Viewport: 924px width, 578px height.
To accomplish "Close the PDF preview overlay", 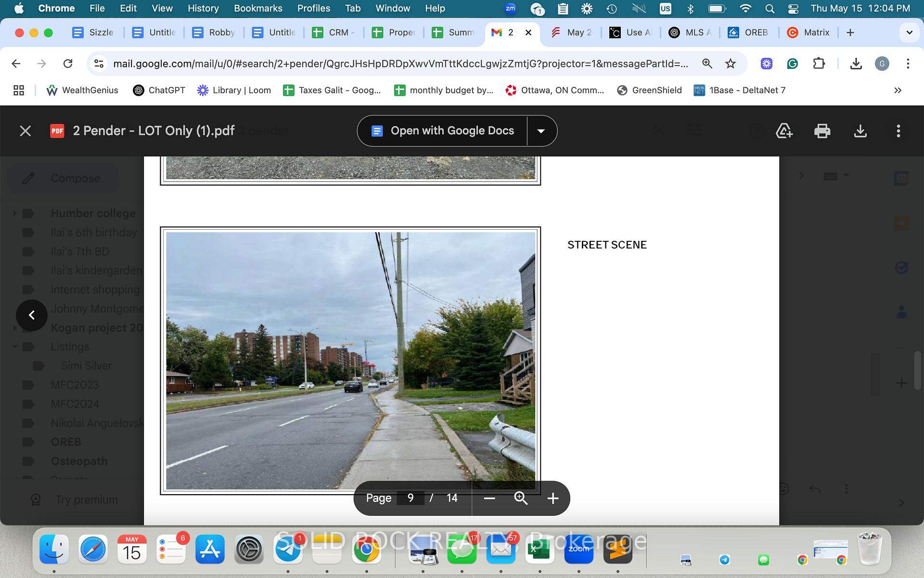I will click(x=26, y=131).
